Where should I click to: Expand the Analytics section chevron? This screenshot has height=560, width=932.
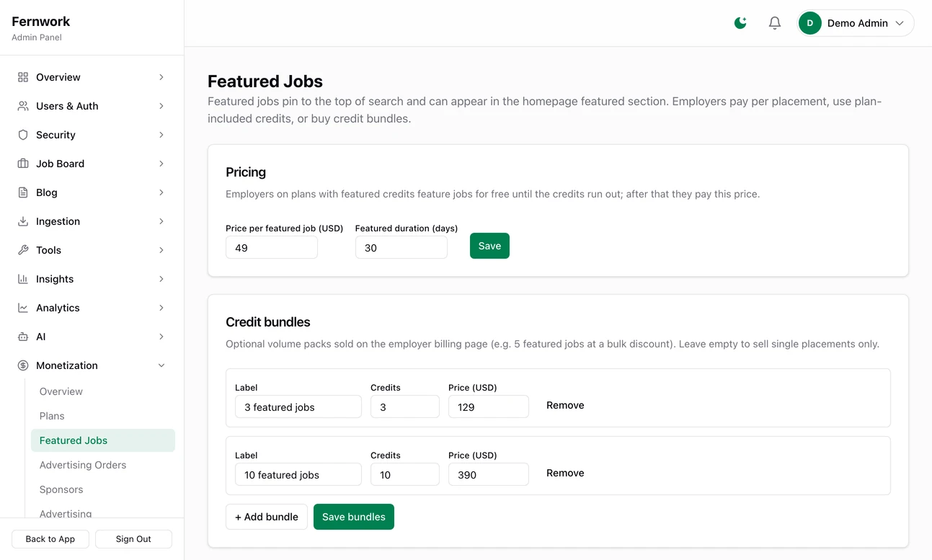pyautogui.click(x=161, y=308)
